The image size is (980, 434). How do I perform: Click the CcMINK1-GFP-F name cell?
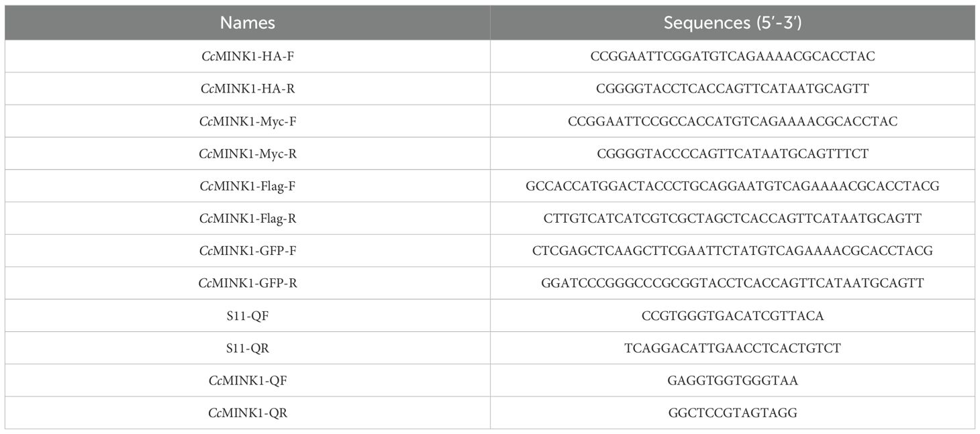(x=248, y=251)
